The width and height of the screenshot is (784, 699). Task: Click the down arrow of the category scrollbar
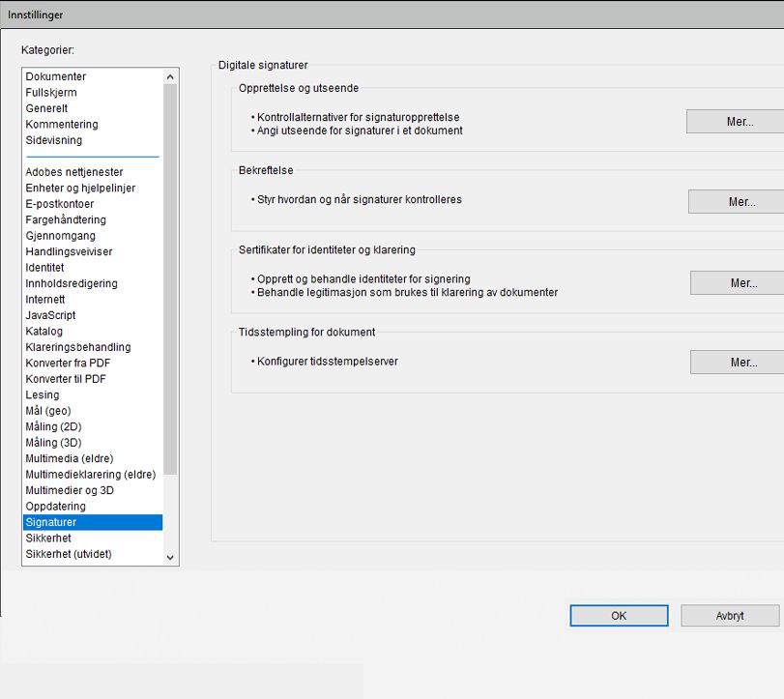click(x=169, y=558)
